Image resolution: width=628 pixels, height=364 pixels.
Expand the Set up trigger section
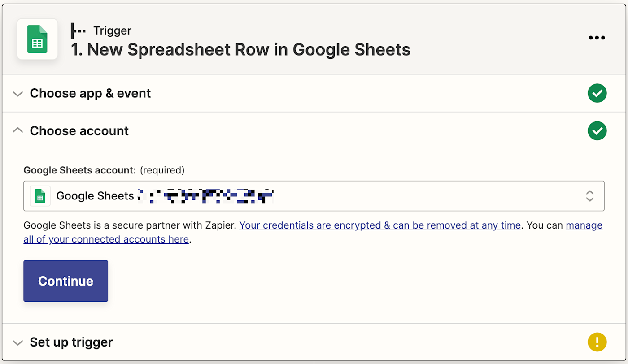point(18,342)
